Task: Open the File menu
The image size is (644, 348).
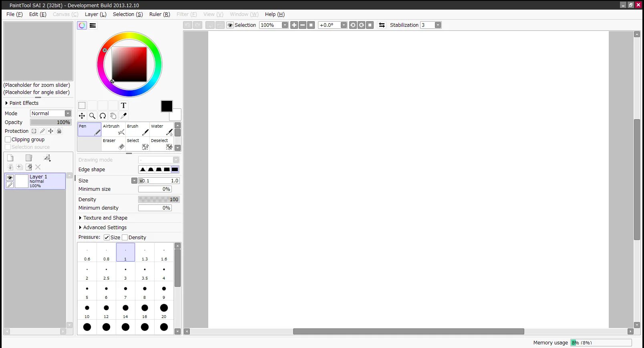Action: pos(14,14)
